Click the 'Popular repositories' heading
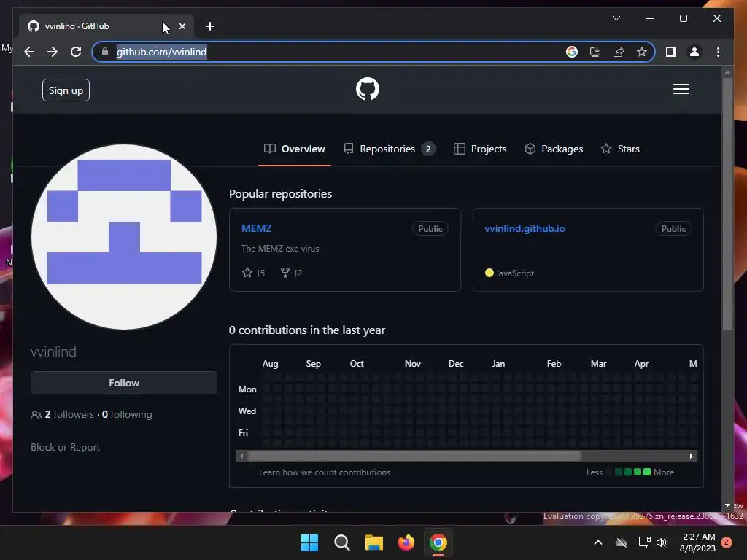 coord(281,194)
